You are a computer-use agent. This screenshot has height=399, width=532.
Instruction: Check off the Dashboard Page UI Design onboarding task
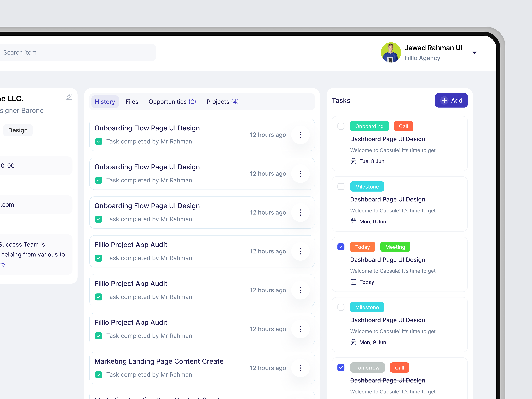341,126
